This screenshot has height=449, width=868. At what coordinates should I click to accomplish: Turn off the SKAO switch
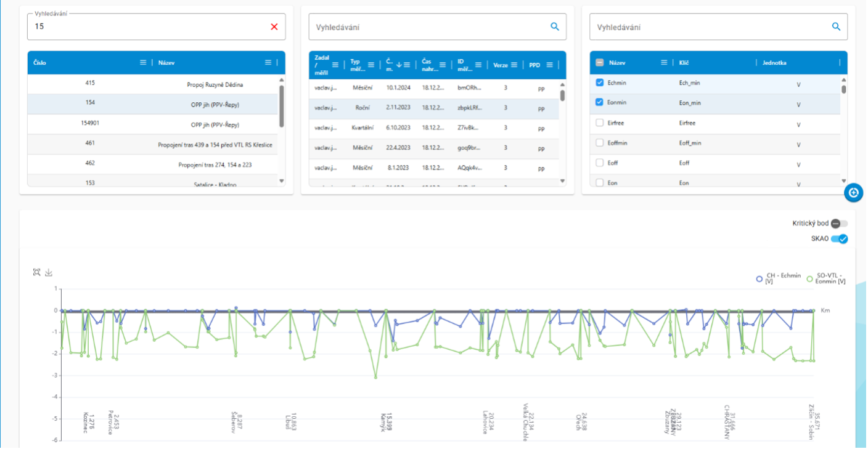click(x=839, y=239)
